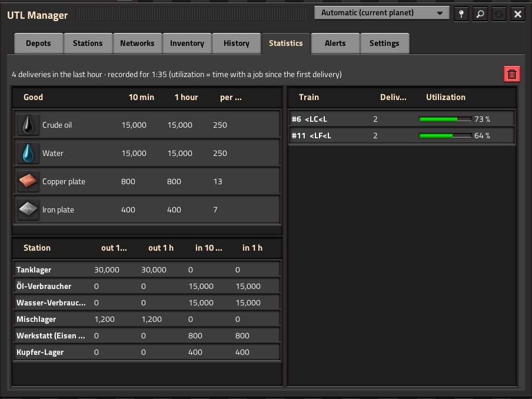The image size is (532, 399).
Task: Open the Networks tab
Action: pyautogui.click(x=137, y=44)
